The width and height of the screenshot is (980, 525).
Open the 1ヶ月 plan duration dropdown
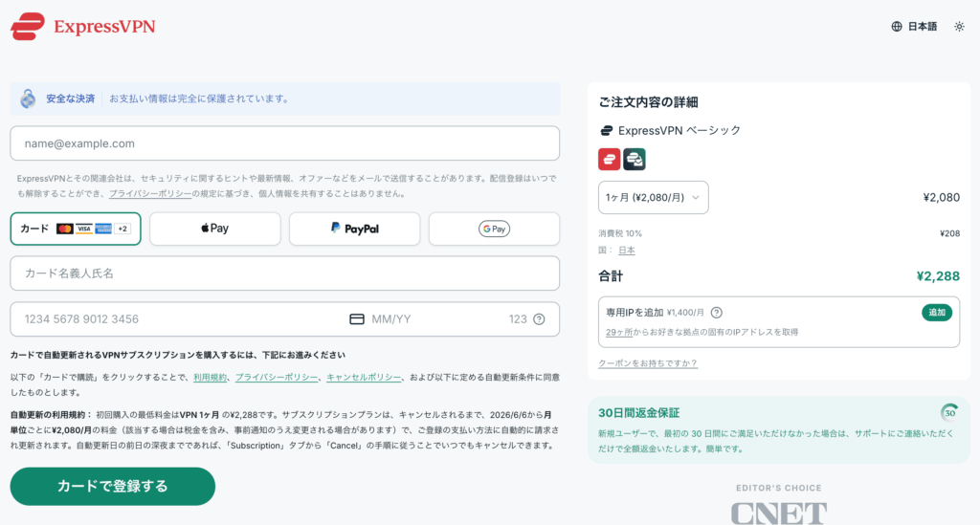click(653, 197)
